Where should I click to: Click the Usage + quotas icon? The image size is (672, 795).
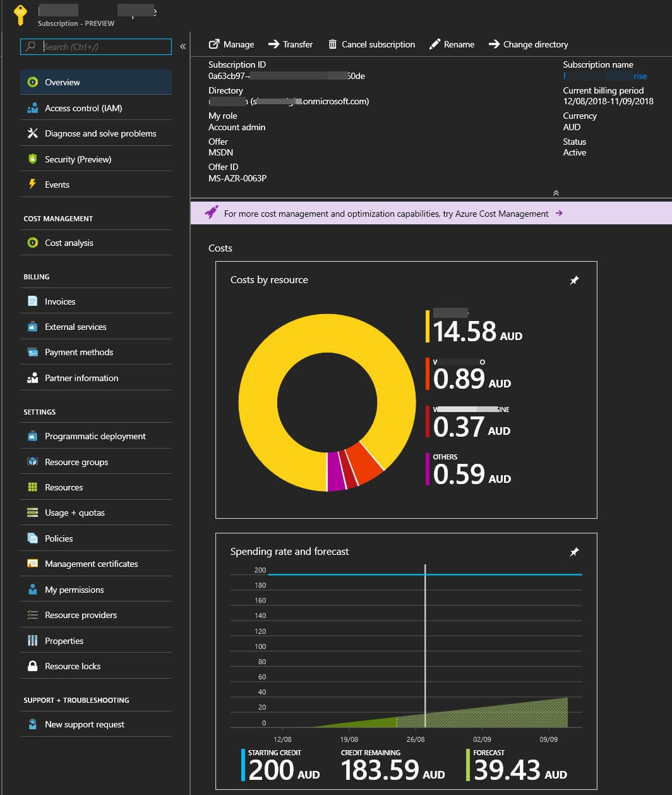33,513
